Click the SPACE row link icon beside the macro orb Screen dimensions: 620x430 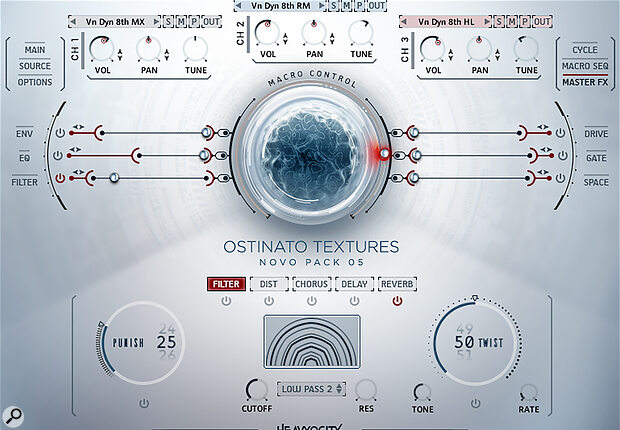(397, 178)
